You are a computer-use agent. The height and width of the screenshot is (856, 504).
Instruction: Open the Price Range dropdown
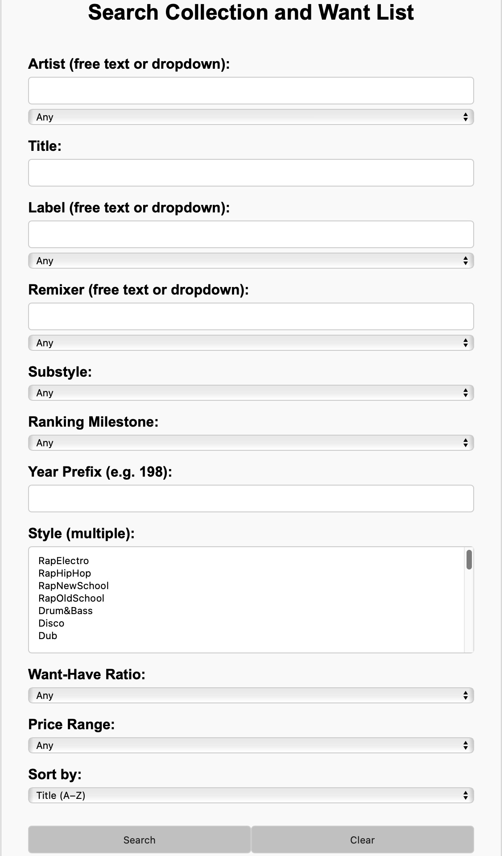[x=251, y=745]
